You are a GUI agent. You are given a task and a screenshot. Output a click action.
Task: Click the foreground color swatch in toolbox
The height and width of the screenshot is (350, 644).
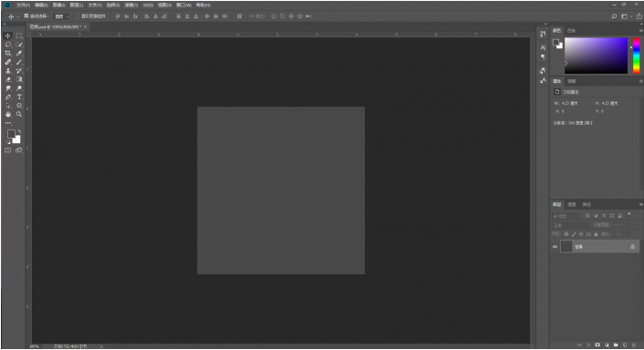11,134
